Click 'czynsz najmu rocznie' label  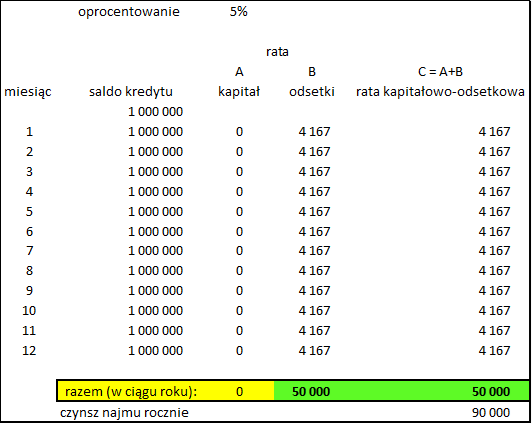(124, 413)
